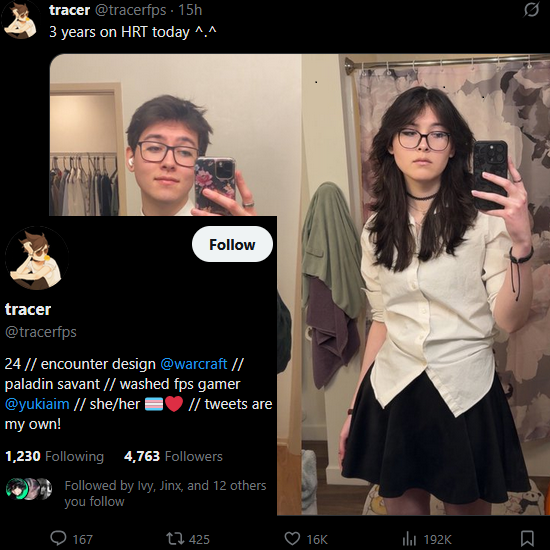Click the Grok icon in the top-right corner
The image size is (550, 550).
point(531,10)
